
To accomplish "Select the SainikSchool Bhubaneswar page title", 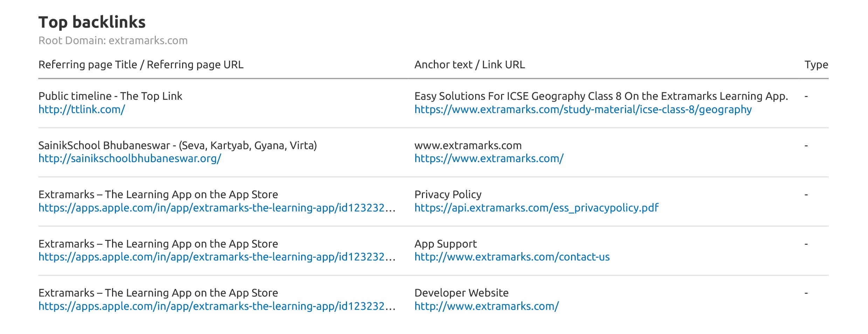I will tap(178, 145).
